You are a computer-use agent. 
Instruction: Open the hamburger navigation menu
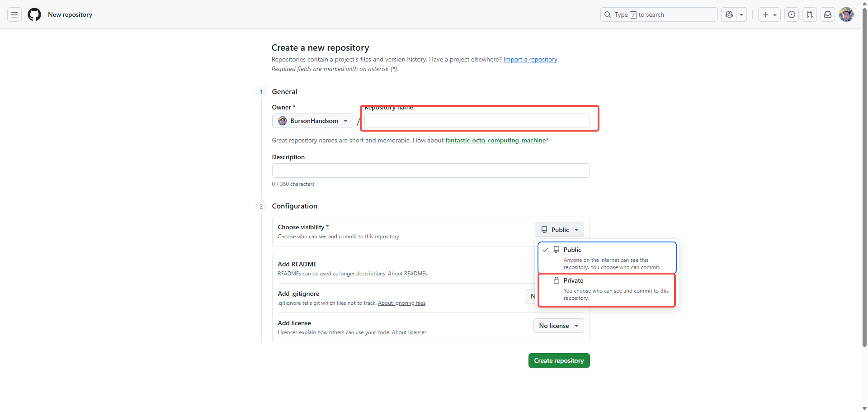(14, 15)
